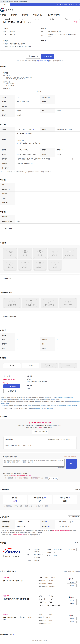This screenshot has height=644, width=80.
Task: Click the 서류 selection method box
Action: tap(12, 365)
